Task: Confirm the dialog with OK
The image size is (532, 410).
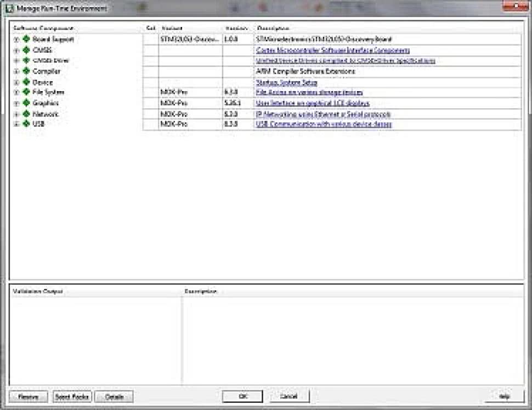Action: [242, 396]
